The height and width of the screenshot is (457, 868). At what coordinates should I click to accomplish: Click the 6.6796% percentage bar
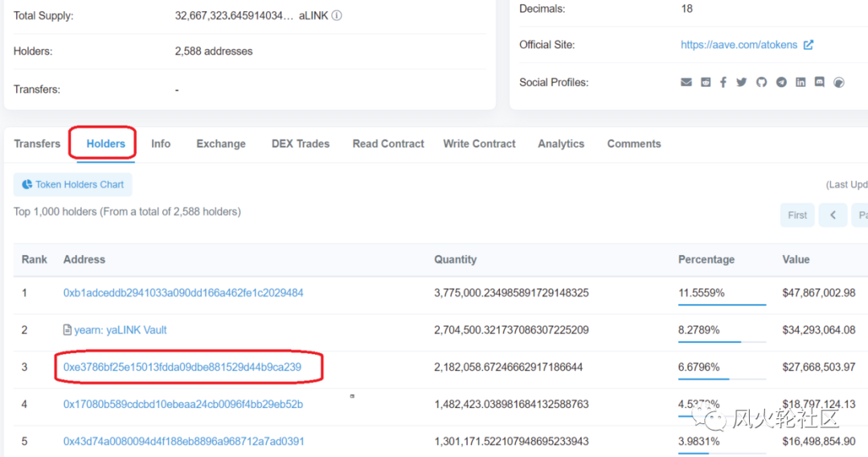coord(722,379)
